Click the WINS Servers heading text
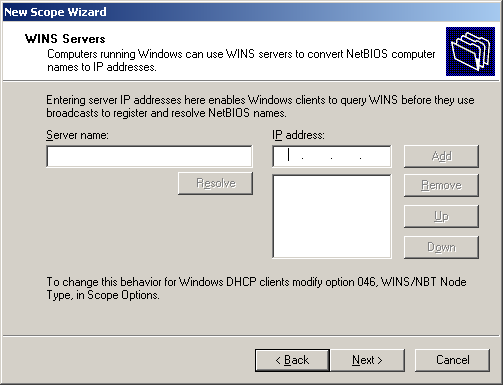Viewport: 503px width, 385px height. pos(65,39)
